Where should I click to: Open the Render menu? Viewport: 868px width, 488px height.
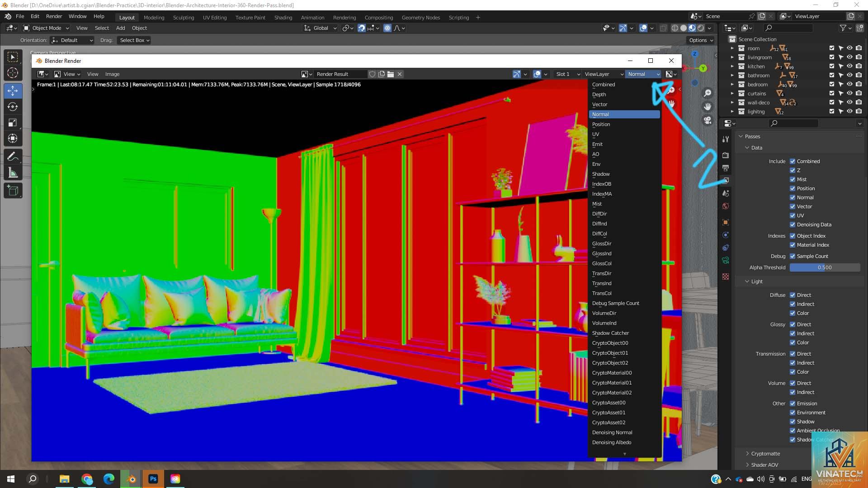click(x=54, y=16)
